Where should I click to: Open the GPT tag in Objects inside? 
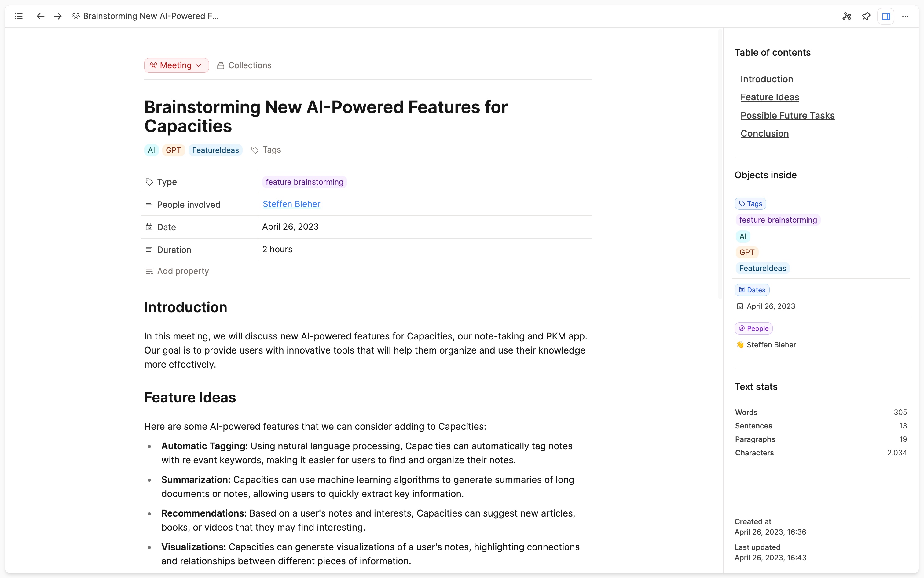click(x=747, y=252)
